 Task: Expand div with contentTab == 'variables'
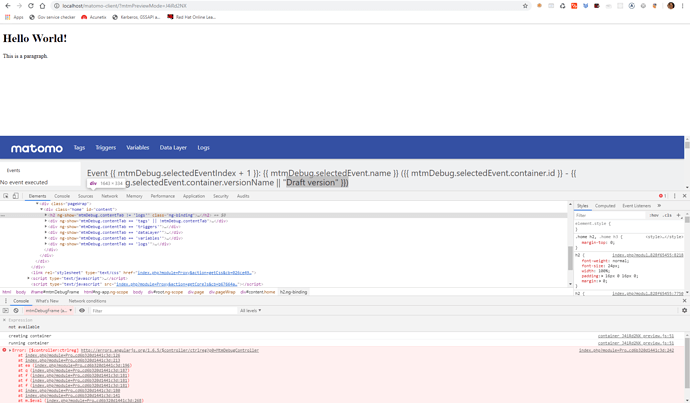point(46,238)
